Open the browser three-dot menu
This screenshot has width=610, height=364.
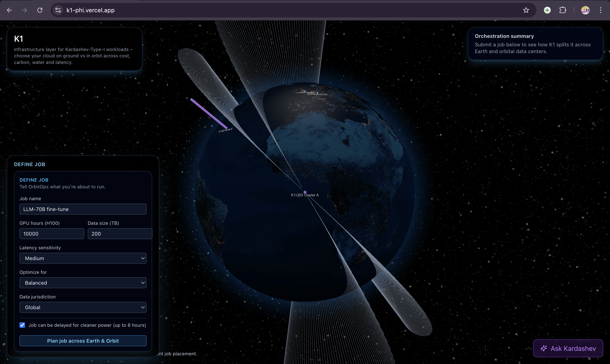coord(600,10)
